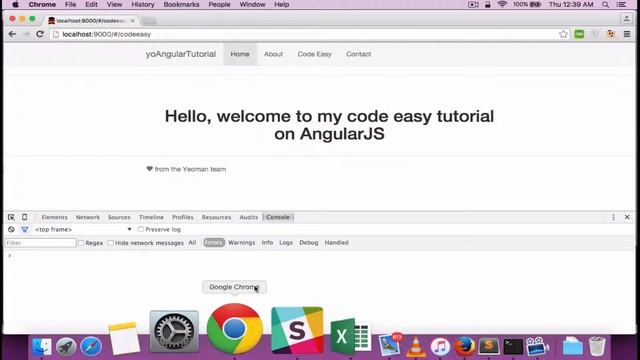Toggle device mode phone icon in DevTools

pyautogui.click(x=24, y=217)
